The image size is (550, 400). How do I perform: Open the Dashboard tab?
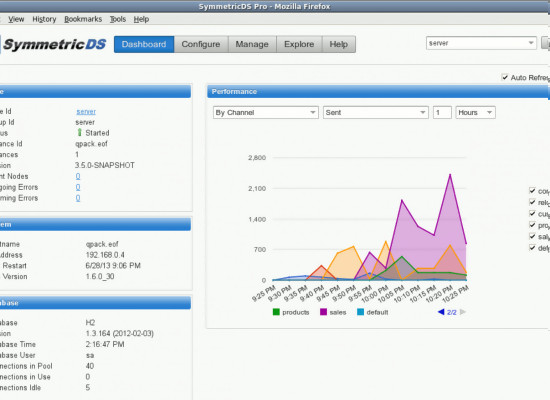pyautogui.click(x=144, y=44)
